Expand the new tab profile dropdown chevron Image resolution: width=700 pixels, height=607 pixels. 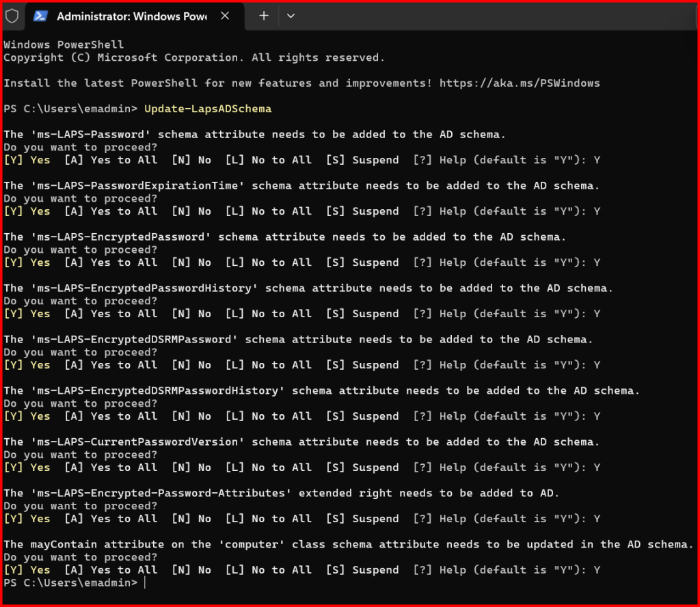tap(291, 16)
